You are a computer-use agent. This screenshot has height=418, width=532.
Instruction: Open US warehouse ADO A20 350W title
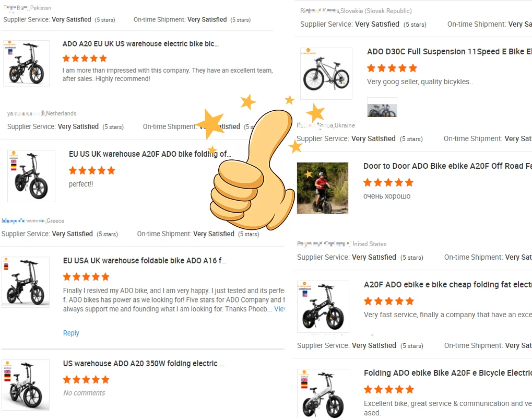144,363
